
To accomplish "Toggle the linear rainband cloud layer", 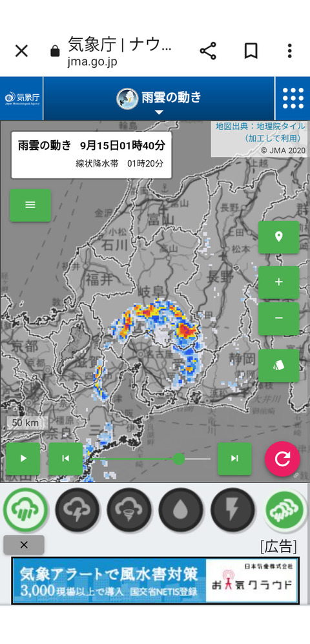I will [x=285, y=510].
